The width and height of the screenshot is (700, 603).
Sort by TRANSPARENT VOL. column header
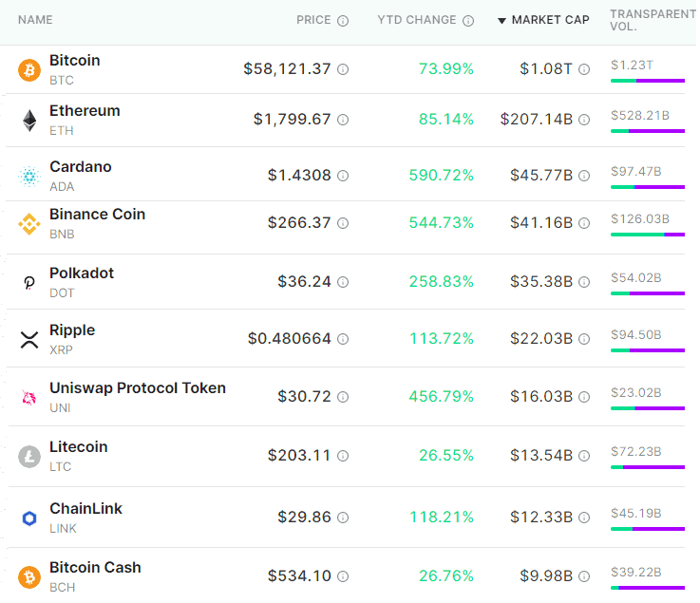[x=653, y=20]
